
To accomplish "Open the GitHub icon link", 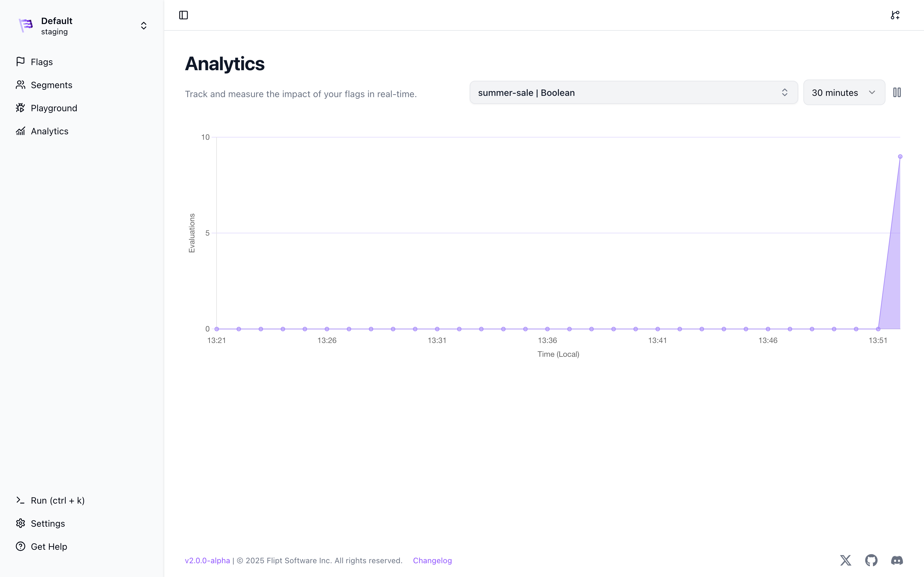I will pyautogui.click(x=871, y=560).
